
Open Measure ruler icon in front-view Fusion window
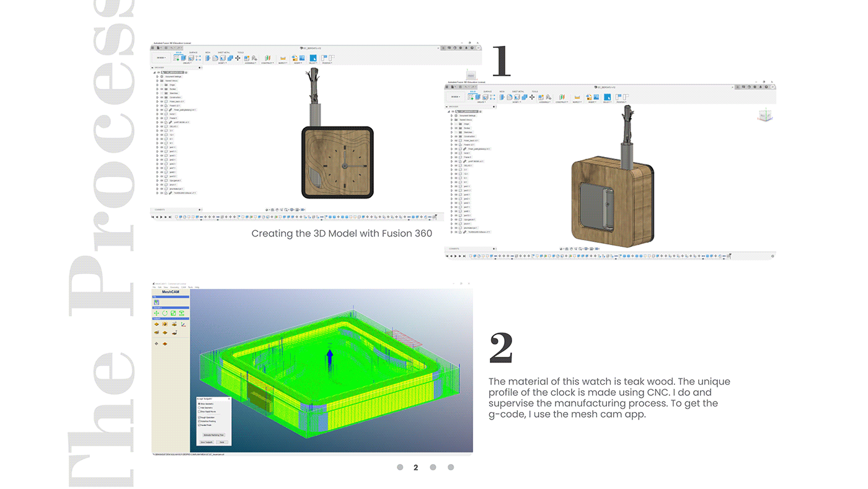click(283, 58)
